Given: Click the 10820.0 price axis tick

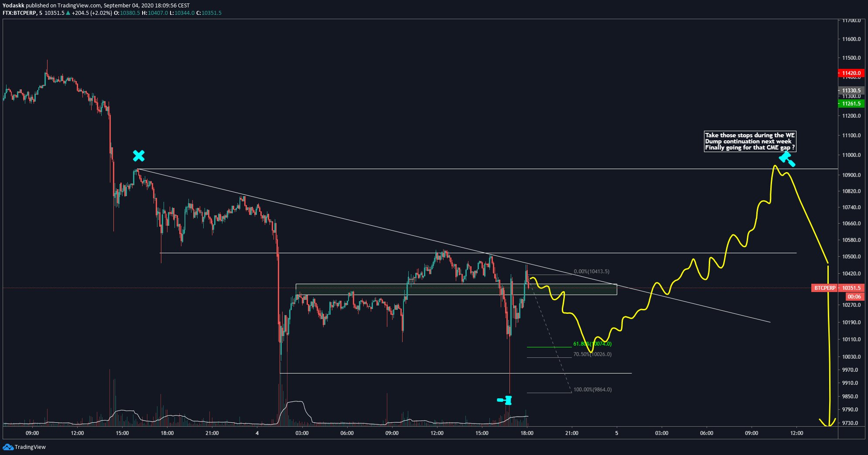Looking at the screenshot, I should pos(851,191).
